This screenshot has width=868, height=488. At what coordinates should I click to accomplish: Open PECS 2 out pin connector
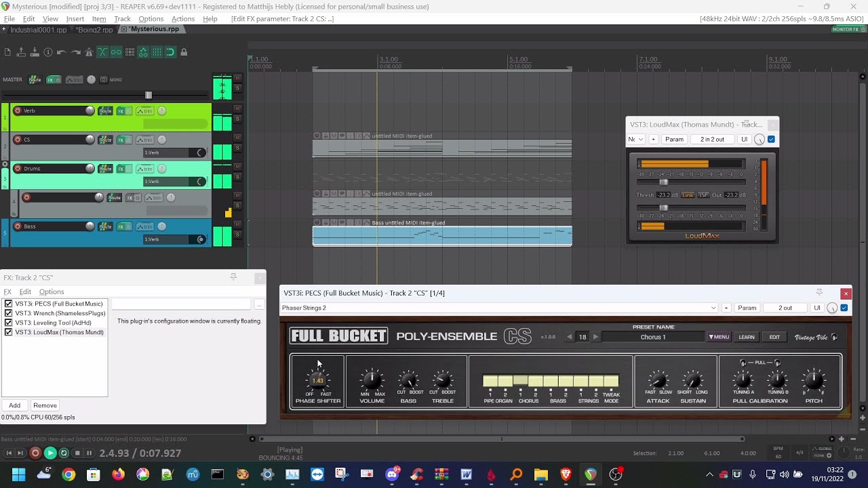click(x=785, y=308)
